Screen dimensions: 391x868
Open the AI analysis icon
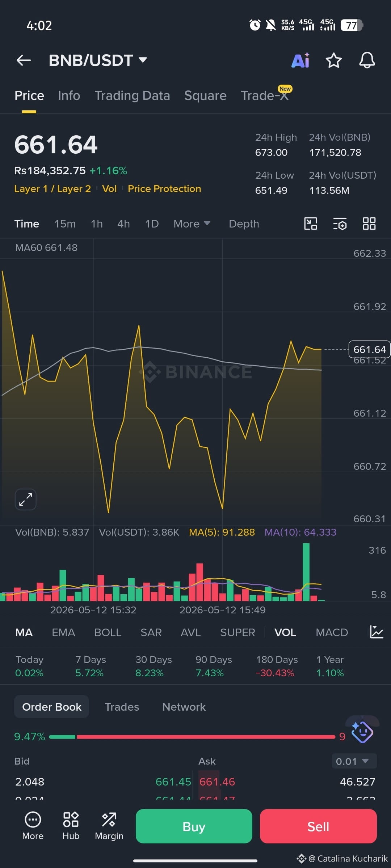click(x=300, y=60)
